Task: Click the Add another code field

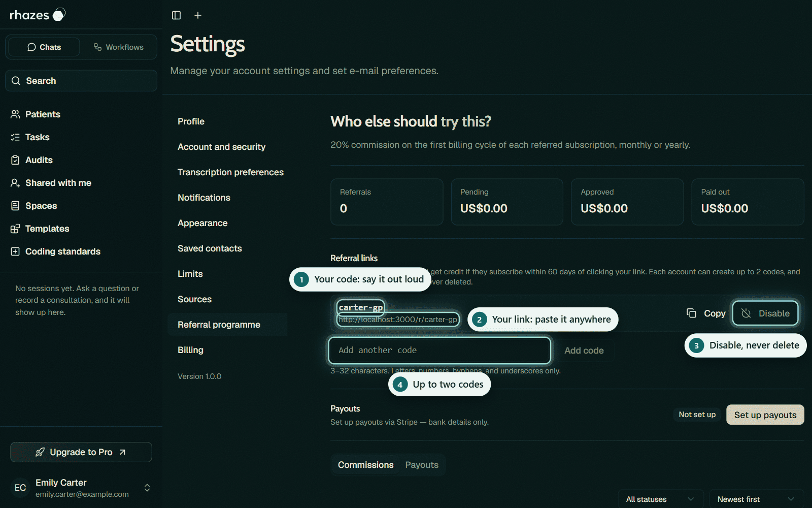Action: tap(439, 351)
